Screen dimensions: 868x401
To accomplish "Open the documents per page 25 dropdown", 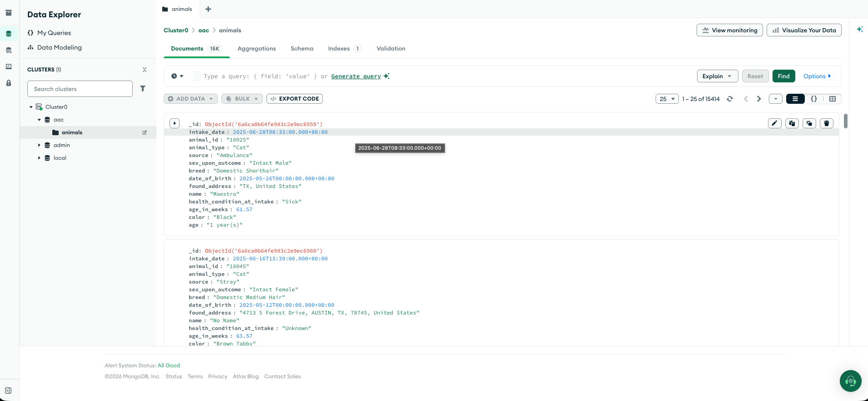I will [x=667, y=99].
